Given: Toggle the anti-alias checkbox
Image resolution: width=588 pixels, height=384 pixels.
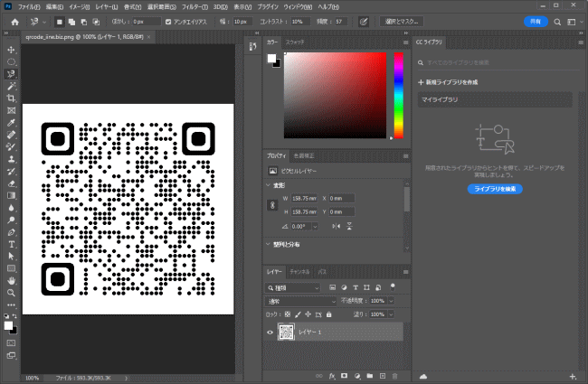Looking at the screenshot, I should click(168, 22).
